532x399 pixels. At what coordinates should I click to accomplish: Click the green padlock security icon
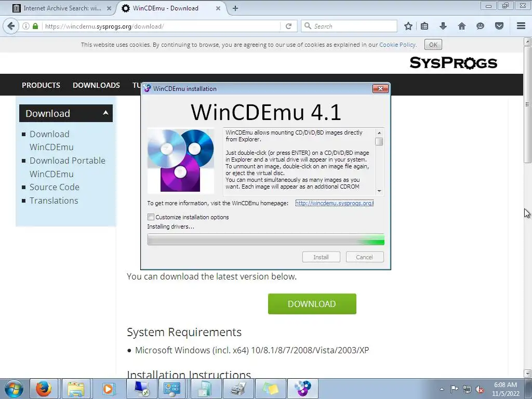coord(35,26)
